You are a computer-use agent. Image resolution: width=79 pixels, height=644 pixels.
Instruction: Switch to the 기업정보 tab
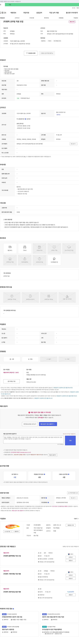point(76,18)
